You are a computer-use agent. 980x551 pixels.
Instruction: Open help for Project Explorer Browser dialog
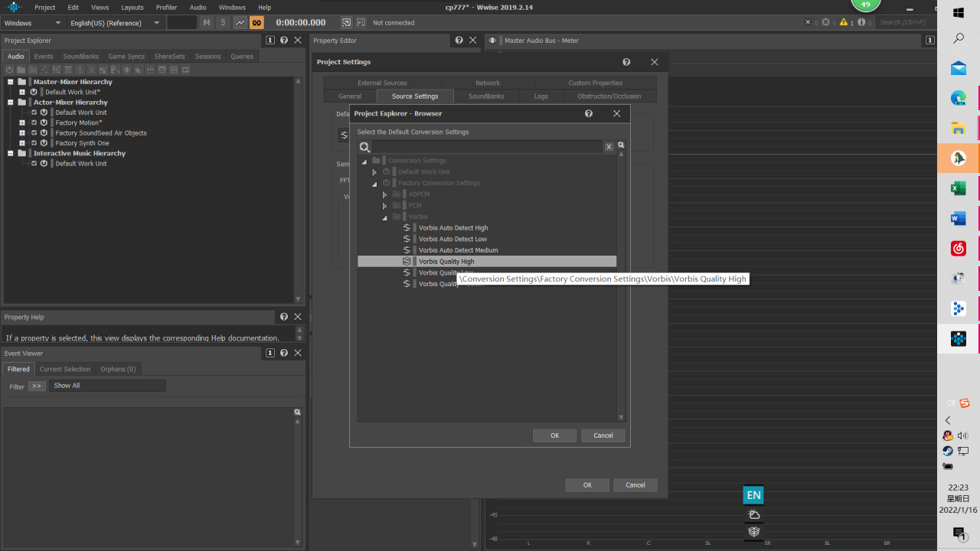click(x=589, y=113)
